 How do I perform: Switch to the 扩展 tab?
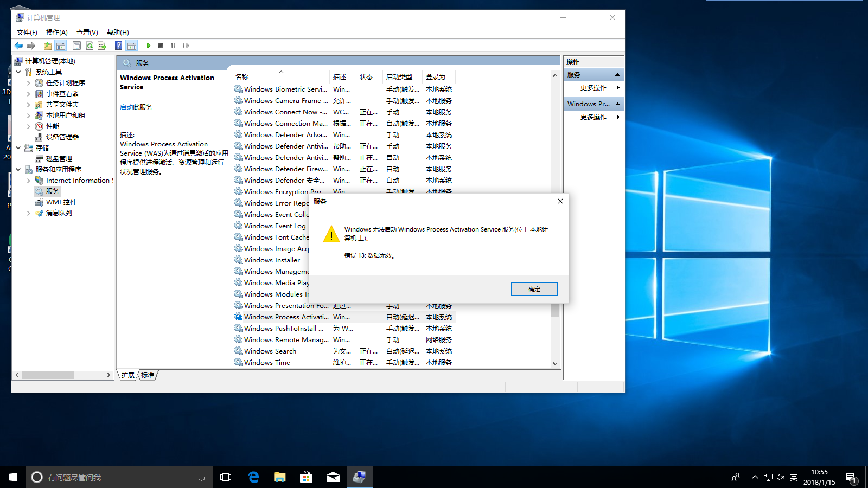(x=128, y=375)
